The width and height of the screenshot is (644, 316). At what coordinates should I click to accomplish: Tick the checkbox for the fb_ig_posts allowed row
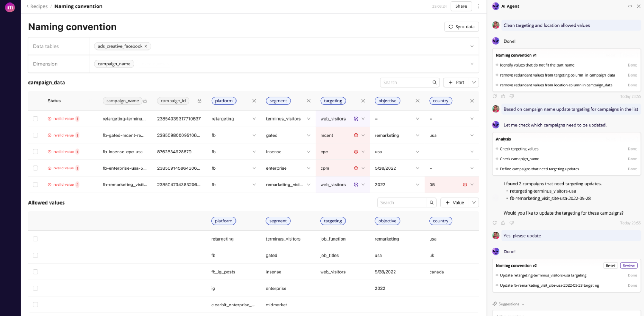point(36,272)
